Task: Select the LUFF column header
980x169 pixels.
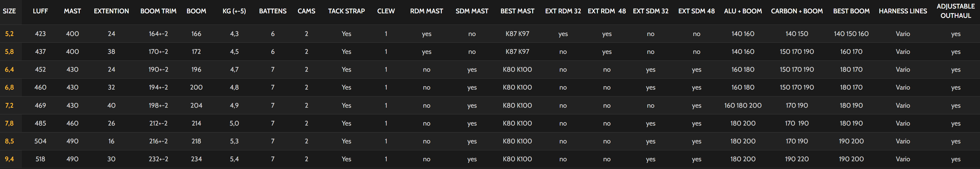Action: [x=40, y=11]
